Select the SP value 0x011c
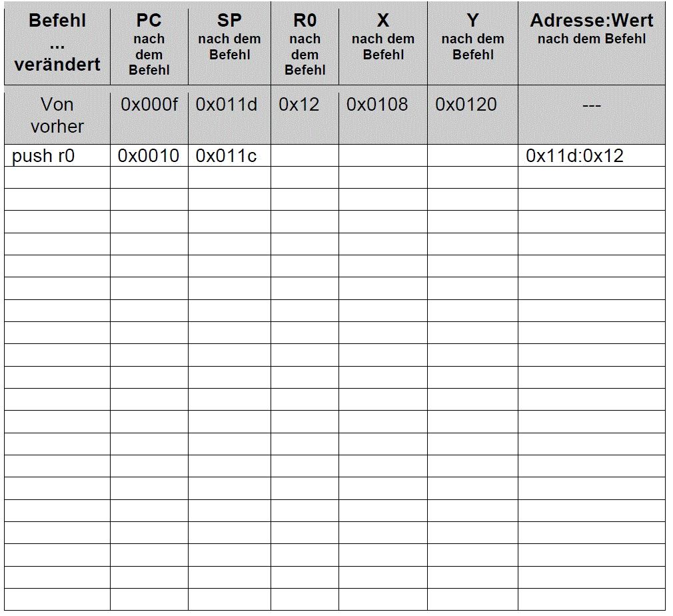The width and height of the screenshot is (673, 616). coord(227,156)
